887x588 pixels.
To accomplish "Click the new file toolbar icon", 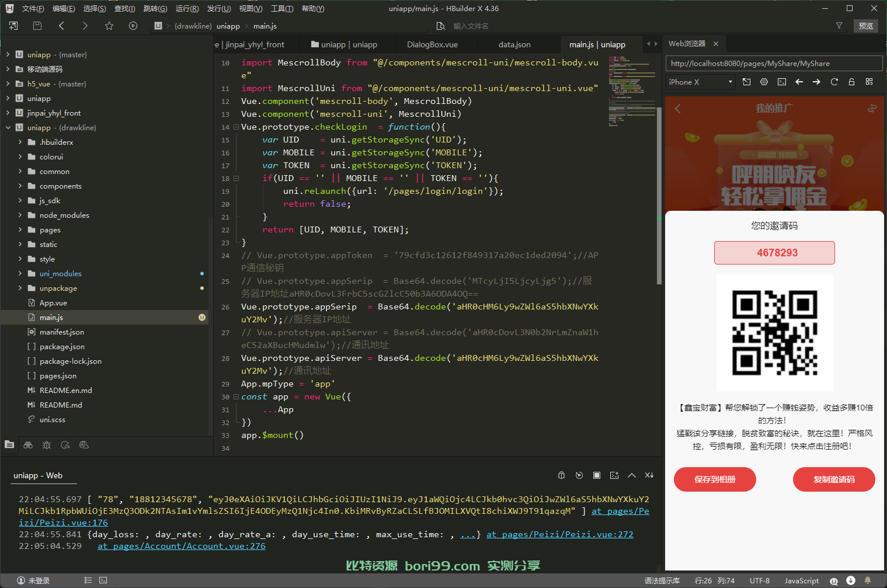I will pyautogui.click(x=13, y=26).
